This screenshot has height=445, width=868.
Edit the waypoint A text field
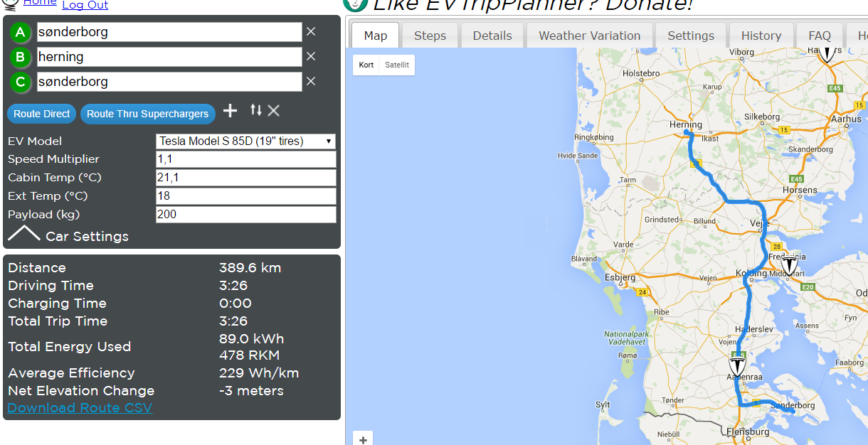click(169, 32)
